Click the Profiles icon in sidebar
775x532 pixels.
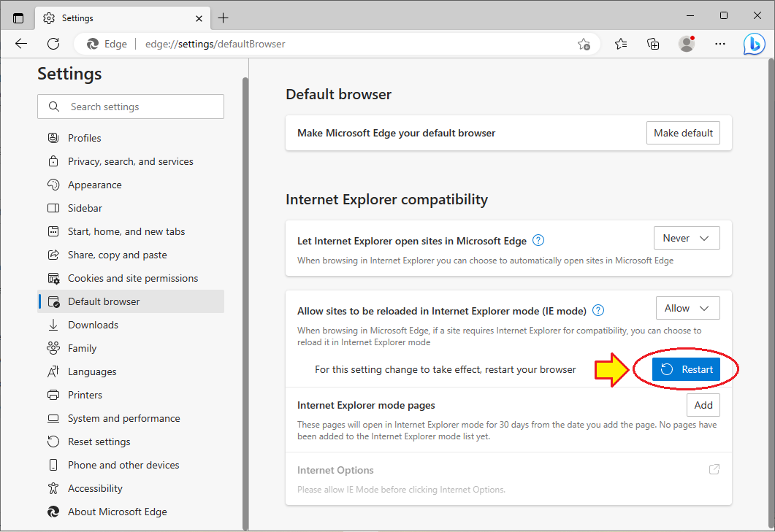53,138
